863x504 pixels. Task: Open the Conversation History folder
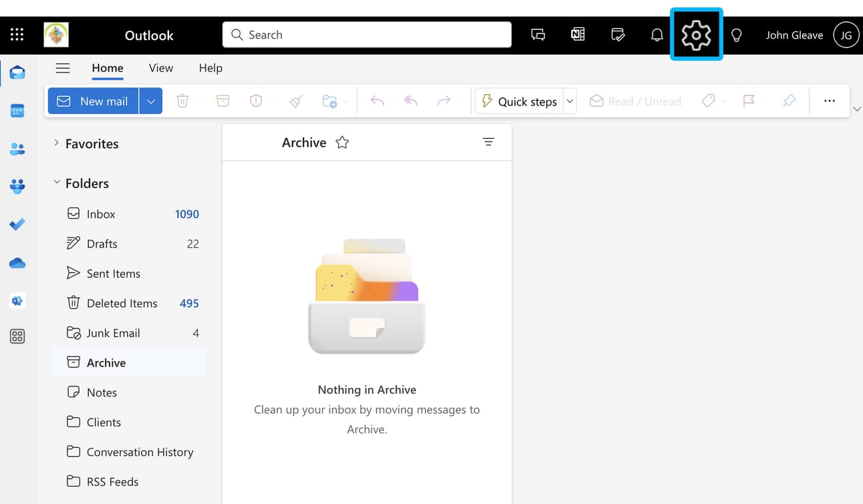(128, 452)
